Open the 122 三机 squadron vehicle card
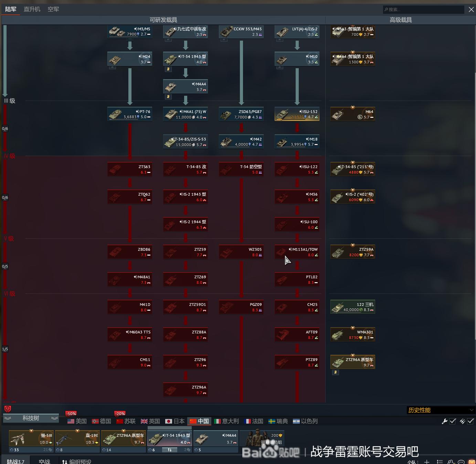Image resolution: width=476 pixels, height=464 pixels. (x=353, y=307)
